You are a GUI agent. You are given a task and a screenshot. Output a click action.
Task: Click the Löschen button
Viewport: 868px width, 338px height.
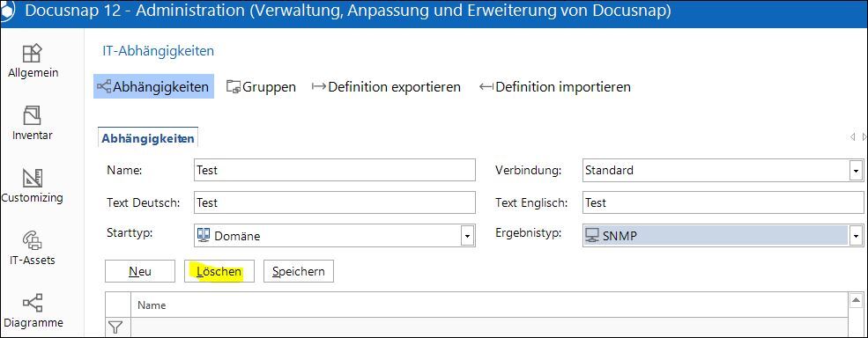click(x=219, y=272)
